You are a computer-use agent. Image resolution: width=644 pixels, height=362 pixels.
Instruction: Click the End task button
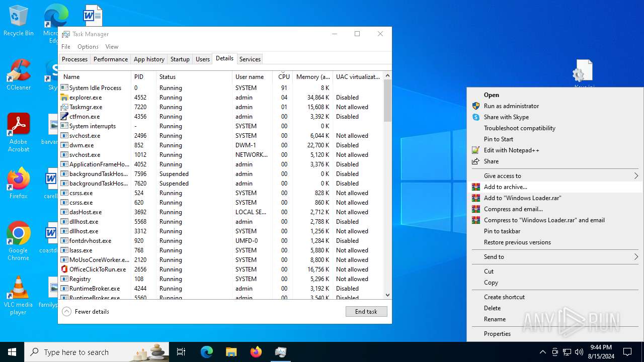point(366,312)
